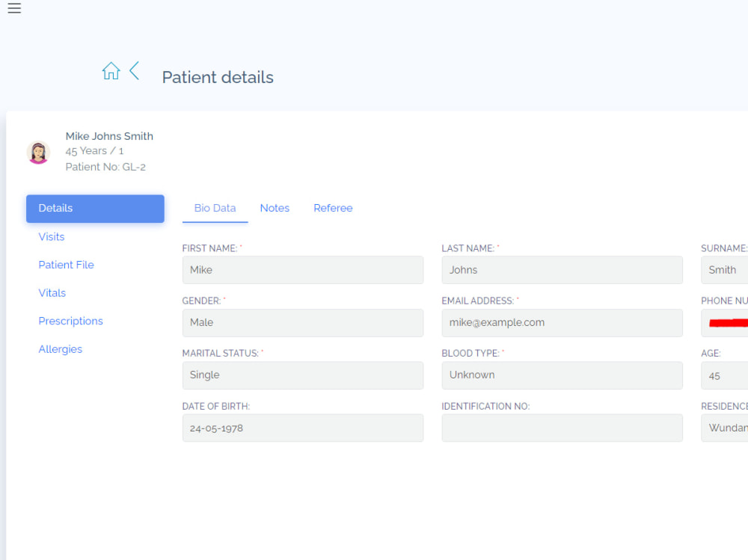Click the empty Identification No field
Image resolution: width=748 pixels, height=560 pixels.
point(562,428)
